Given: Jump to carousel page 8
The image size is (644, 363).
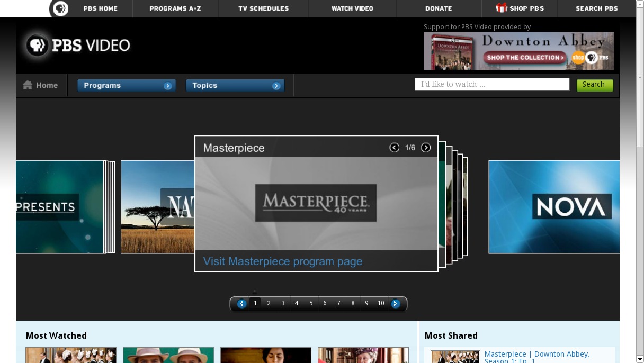Looking at the screenshot, I should [353, 303].
